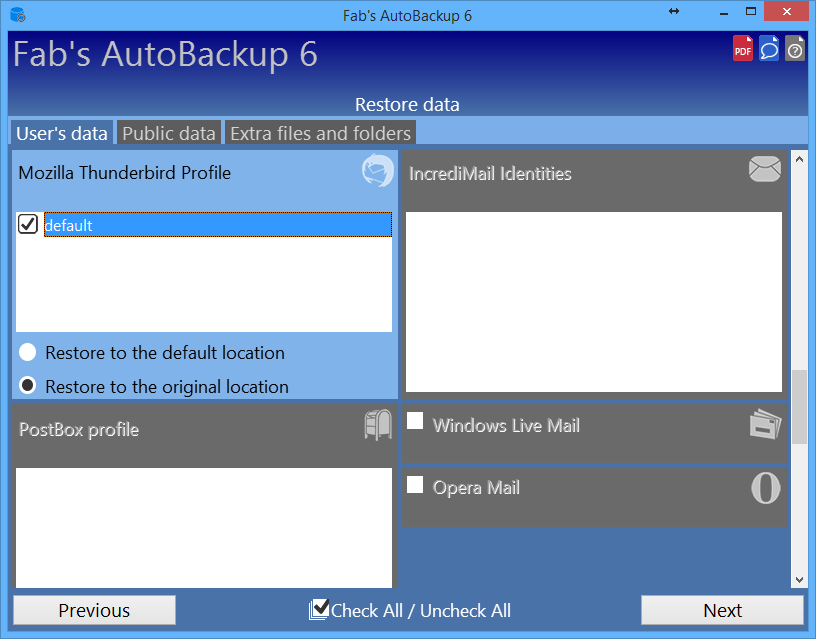
Task: Click inside the IncrediMail Identities list box
Action: tap(594, 302)
